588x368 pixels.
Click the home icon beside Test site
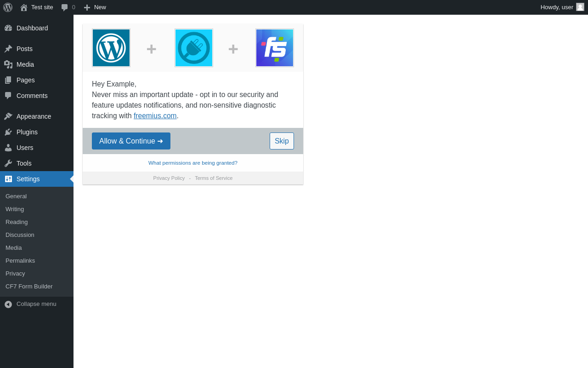pos(24,7)
